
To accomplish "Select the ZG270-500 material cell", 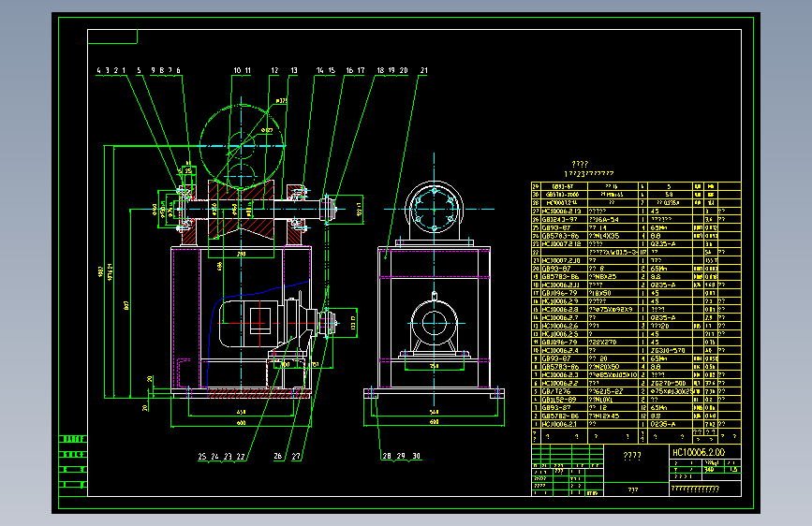I will (x=670, y=383).
